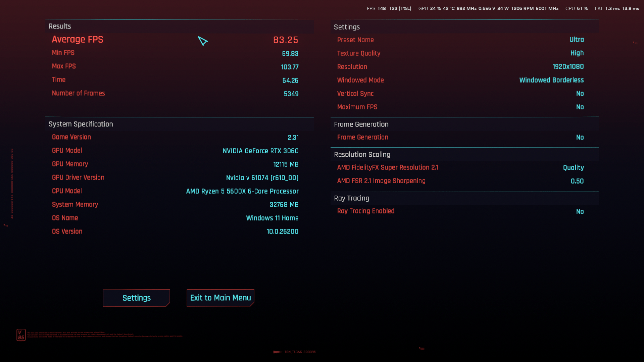Click the overlay FPS 148 readout
This screenshot has width=644, height=362.
376,8
